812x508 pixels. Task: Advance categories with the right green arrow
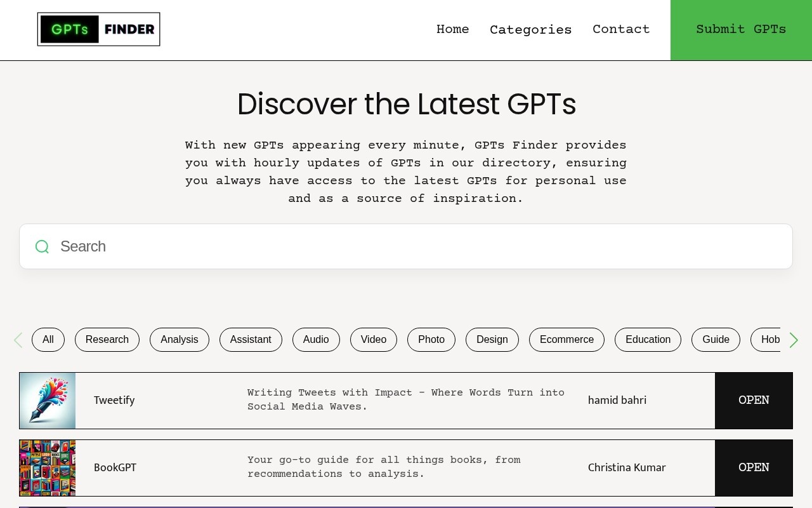[794, 340]
